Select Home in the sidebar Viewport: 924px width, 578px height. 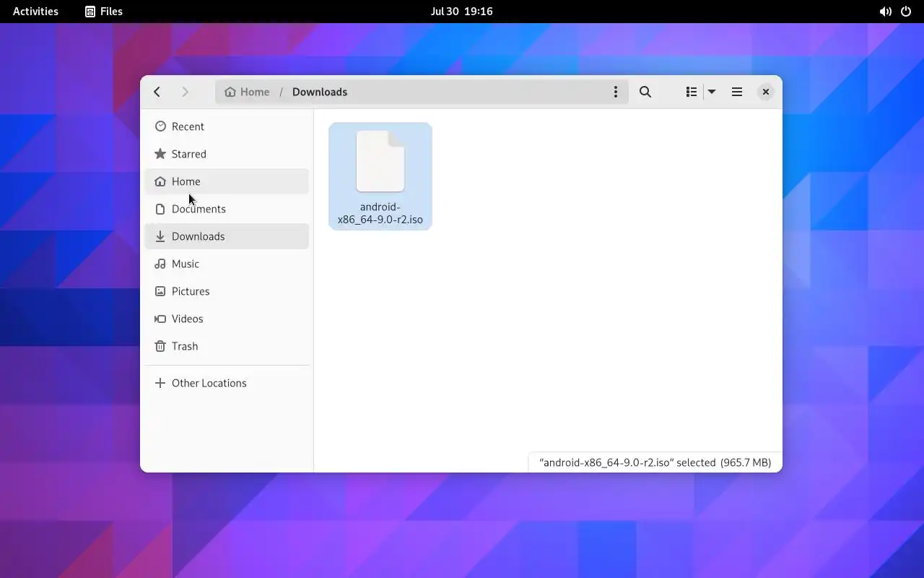click(x=227, y=181)
